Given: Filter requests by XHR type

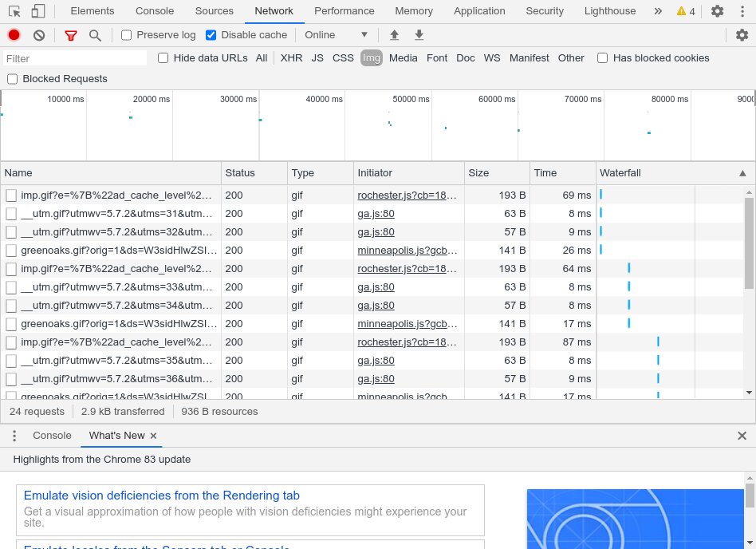Looking at the screenshot, I should tap(291, 58).
